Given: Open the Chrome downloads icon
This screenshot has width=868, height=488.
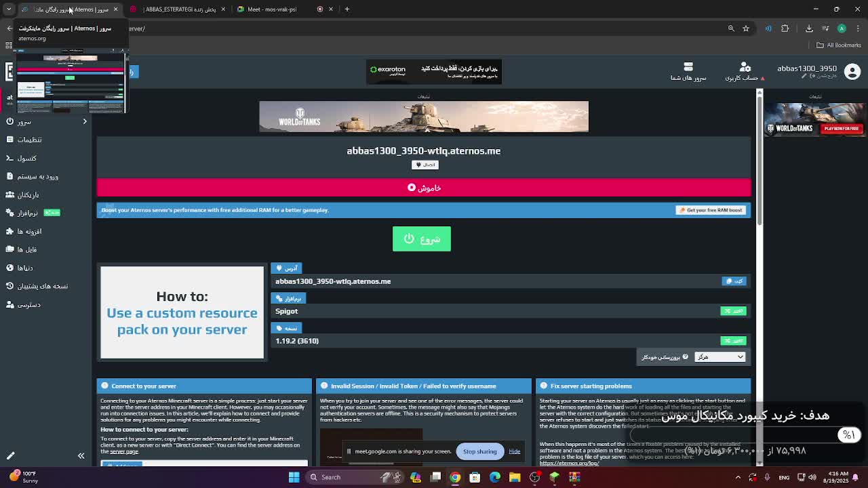Looking at the screenshot, I should [809, 28].
